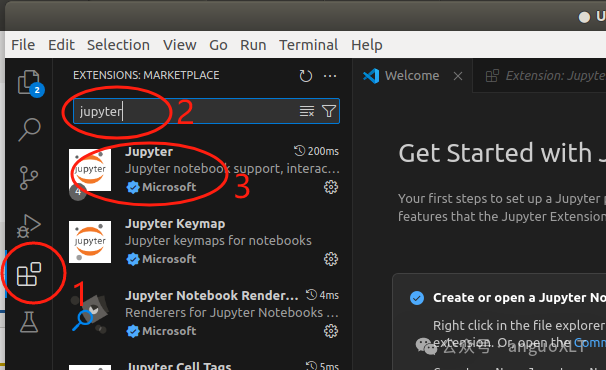
Task: Click Microsoft publisher under Jupyter Notebook Renderers
Action: pyautogui.click(x=169, y=331)
